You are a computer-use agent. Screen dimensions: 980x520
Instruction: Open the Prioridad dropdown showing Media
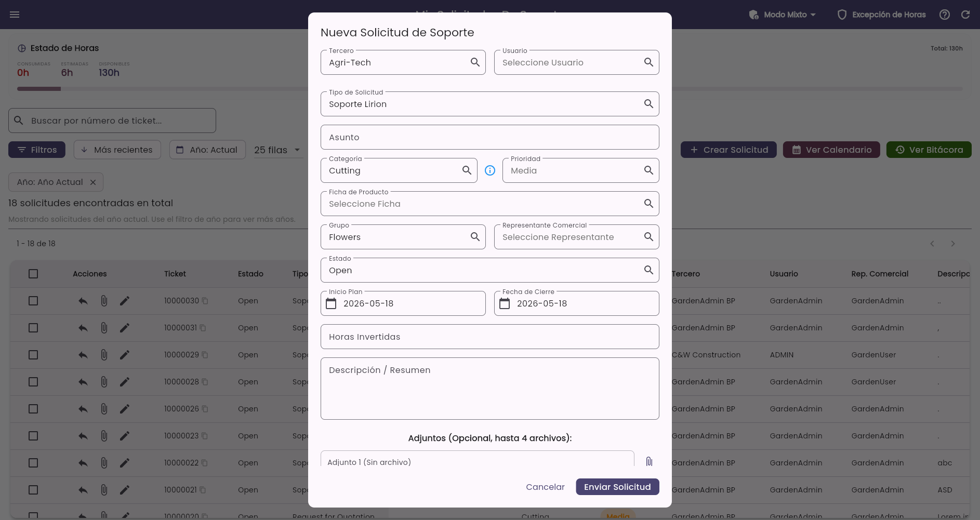point(580,170)
